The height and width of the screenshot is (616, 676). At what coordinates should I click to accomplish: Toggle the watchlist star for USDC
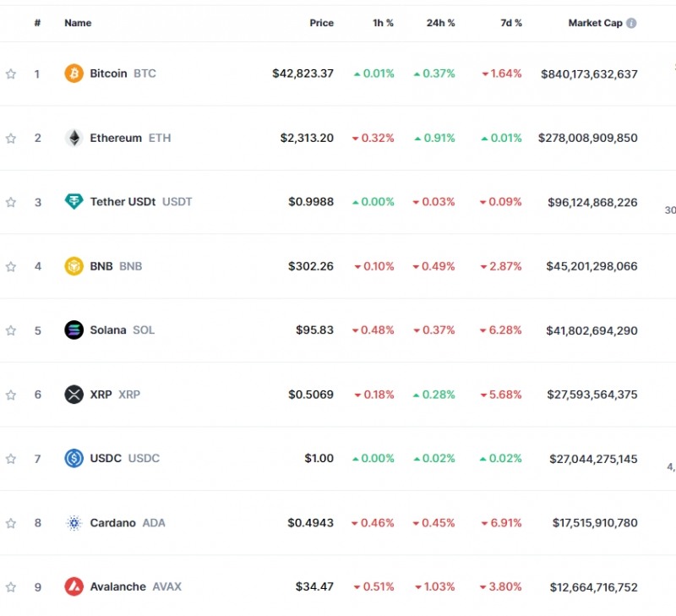coord(11,459)
